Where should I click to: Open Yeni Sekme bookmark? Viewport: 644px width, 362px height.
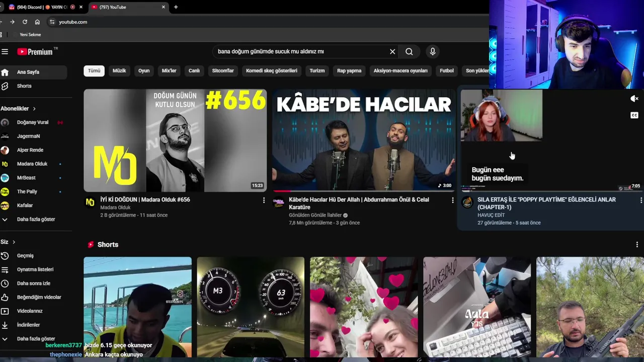point(30,35)
